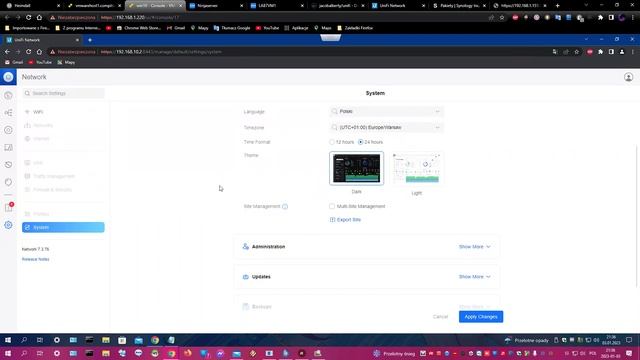Select 24 hours time format
This screenshot has height=360, width=640.
(360, 142)
